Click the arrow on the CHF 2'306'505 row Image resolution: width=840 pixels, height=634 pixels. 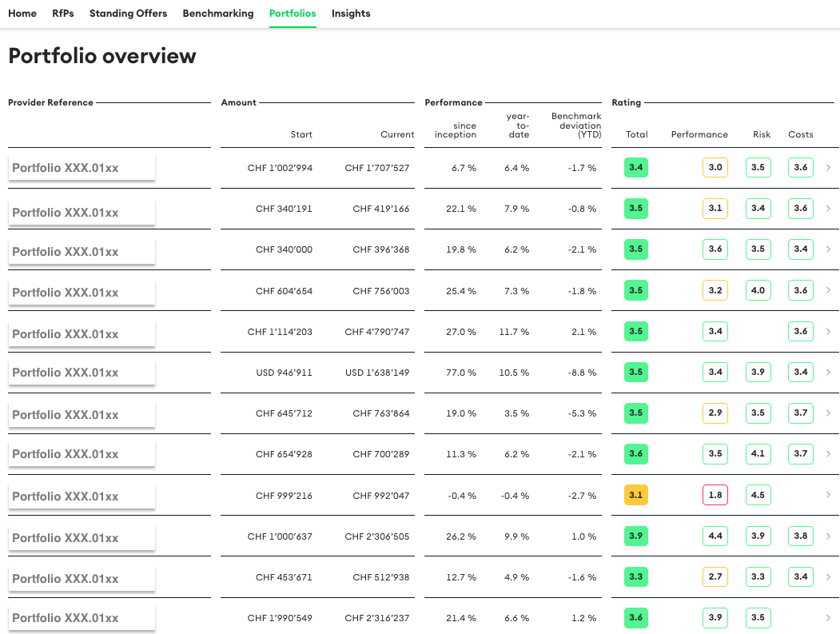(x=828, y=536)
